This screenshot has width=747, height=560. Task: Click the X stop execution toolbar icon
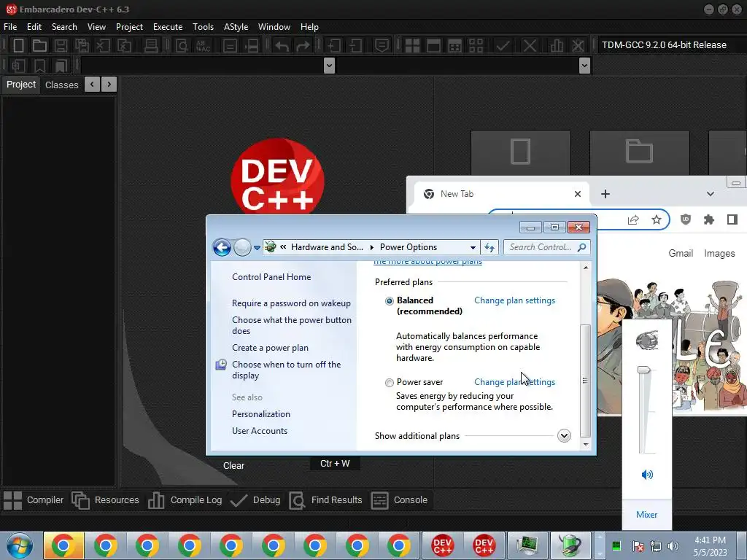[530, 46]
